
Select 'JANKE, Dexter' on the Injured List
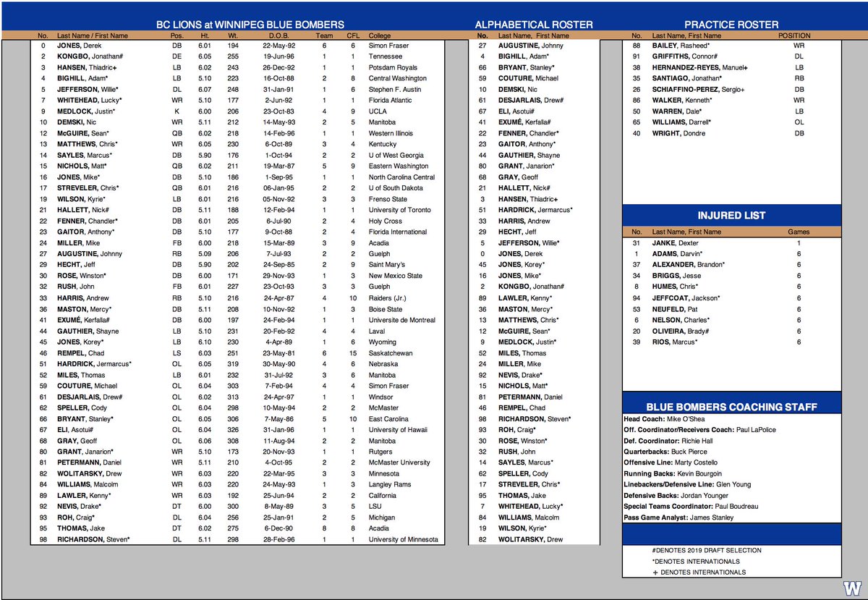pos(677,243)
